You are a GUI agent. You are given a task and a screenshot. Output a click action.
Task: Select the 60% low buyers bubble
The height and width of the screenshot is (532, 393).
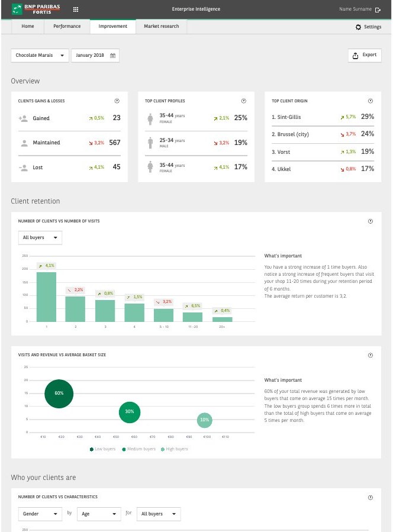[x=59, y=394]
